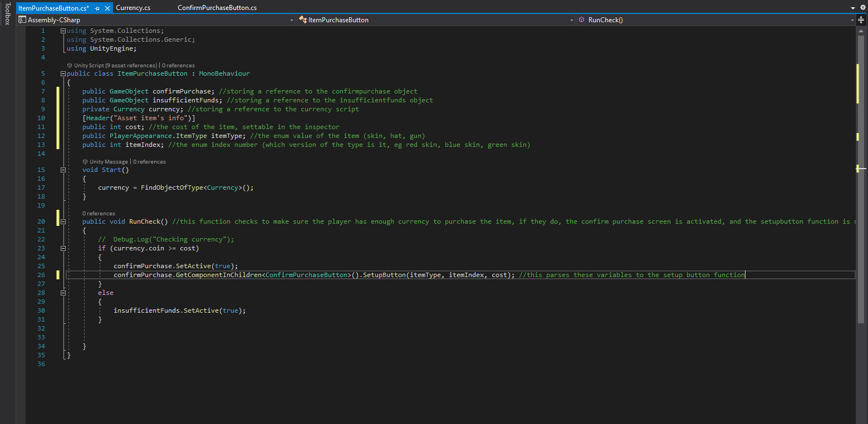Click 'FindObjectOfType' in the Start method
The height and width of the screenshot is (424, 868).
(x=172, y=188)
